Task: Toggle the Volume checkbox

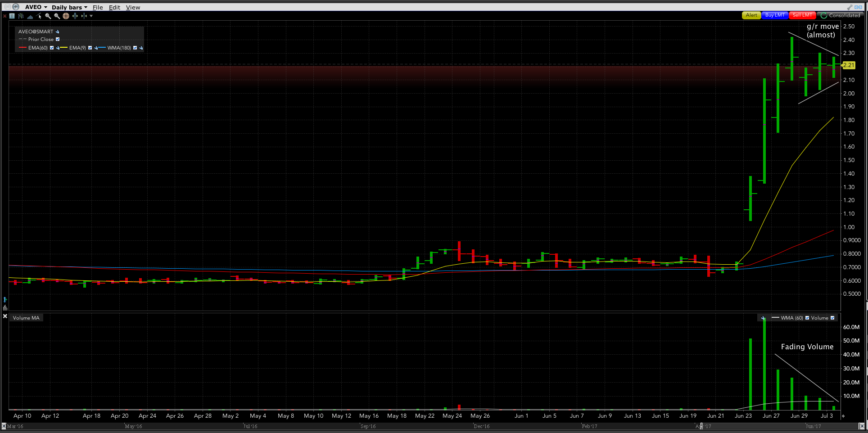Action: tap(832, 318)
